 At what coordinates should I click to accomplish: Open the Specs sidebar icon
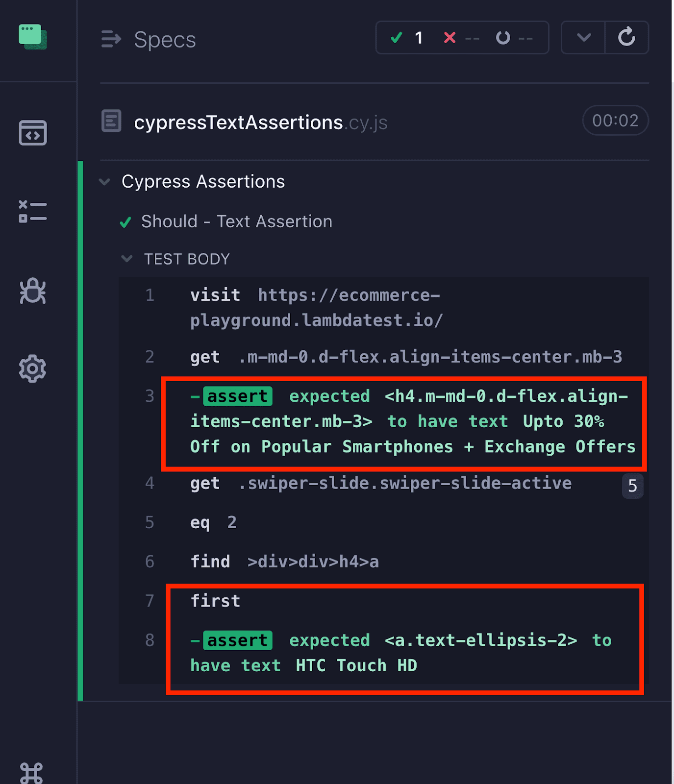[x=32, y=132]
